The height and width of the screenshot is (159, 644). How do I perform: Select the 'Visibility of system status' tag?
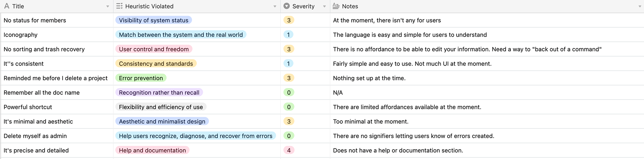pos(154,20)
